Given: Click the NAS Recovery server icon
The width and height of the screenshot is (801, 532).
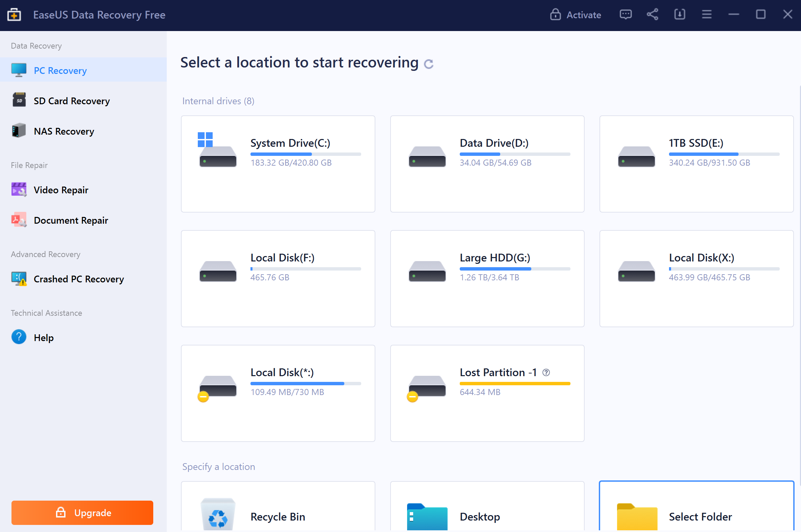Looking at the screenshot, I should click(x=19, y=131).
